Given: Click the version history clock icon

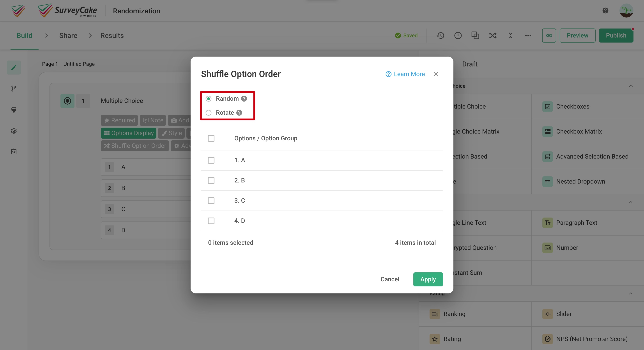Looking at the screenshot, I should [441, 36].
